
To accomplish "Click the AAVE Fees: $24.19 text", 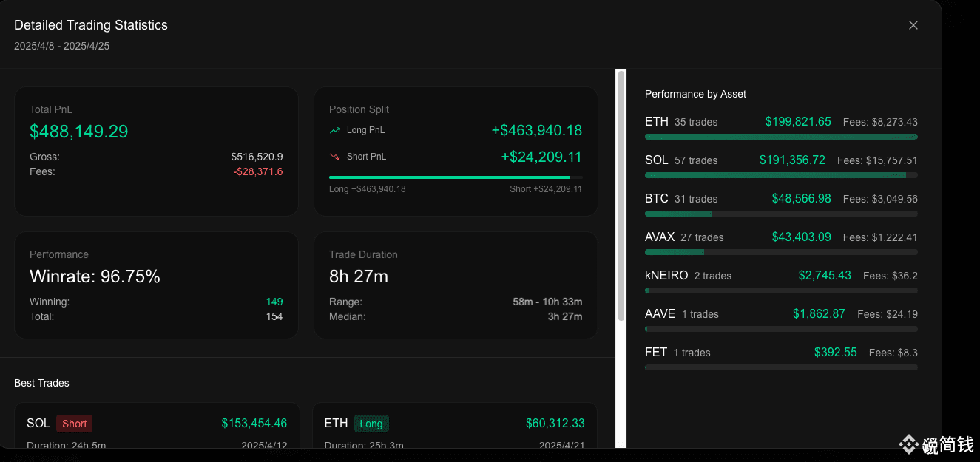I will pyautogui.click(x=888, y=314).
